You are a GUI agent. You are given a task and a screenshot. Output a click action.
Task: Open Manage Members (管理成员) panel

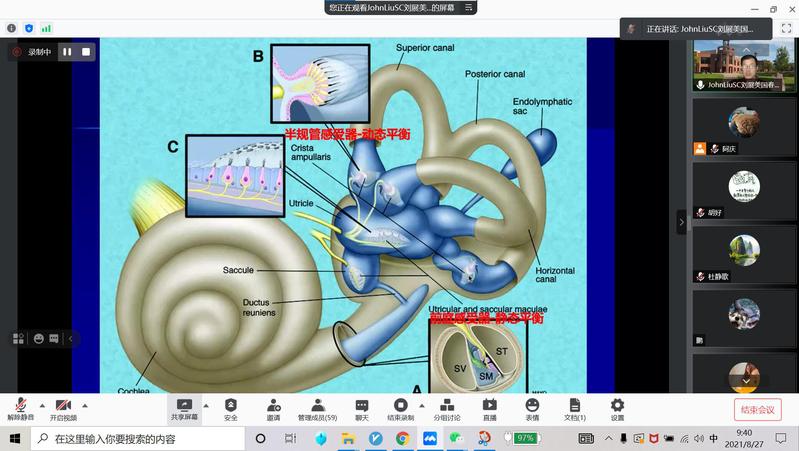317,406
